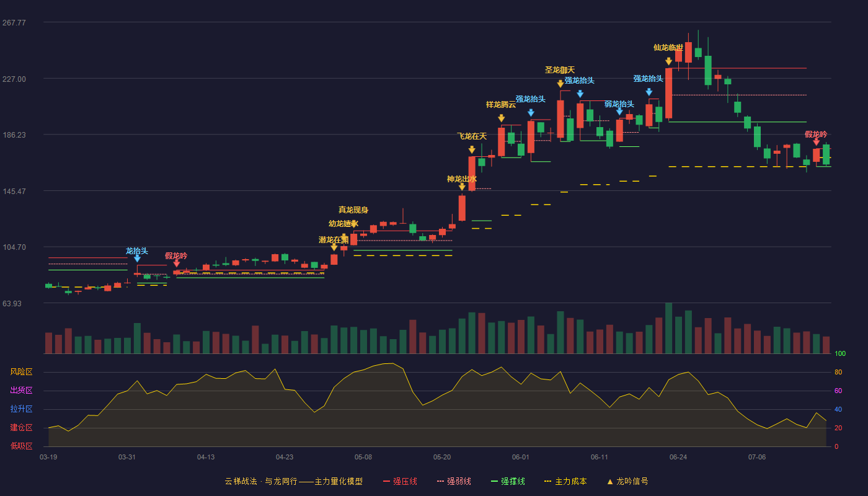Click the 03-31 date label

[x=127, y=457]
